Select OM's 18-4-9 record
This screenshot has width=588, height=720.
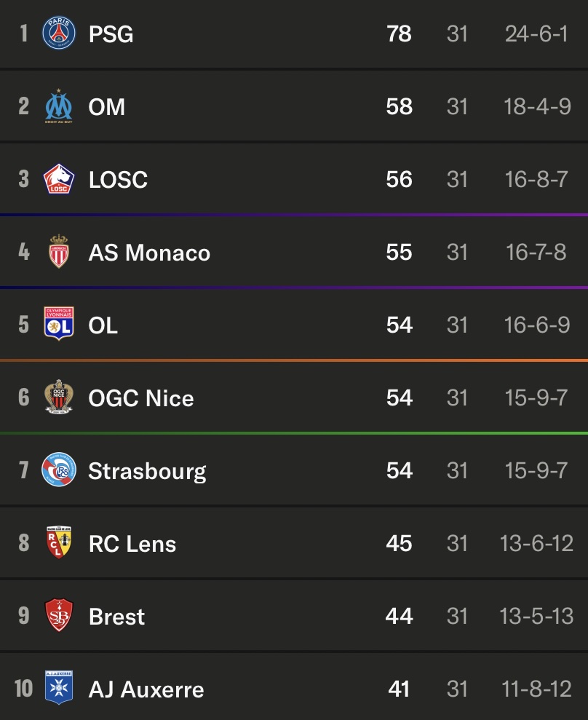coord(537,106)
